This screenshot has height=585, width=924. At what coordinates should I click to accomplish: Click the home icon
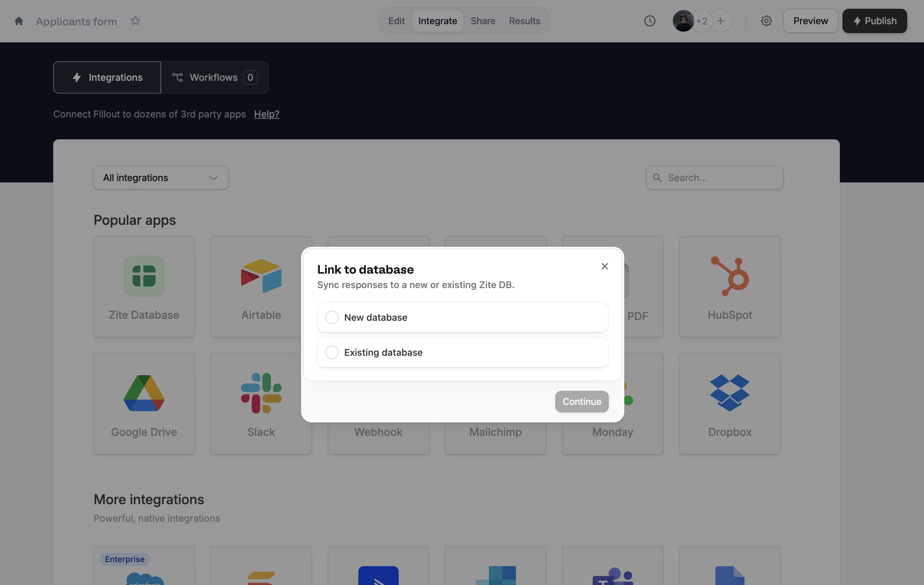pyautogui.click(x=19, y=21)
